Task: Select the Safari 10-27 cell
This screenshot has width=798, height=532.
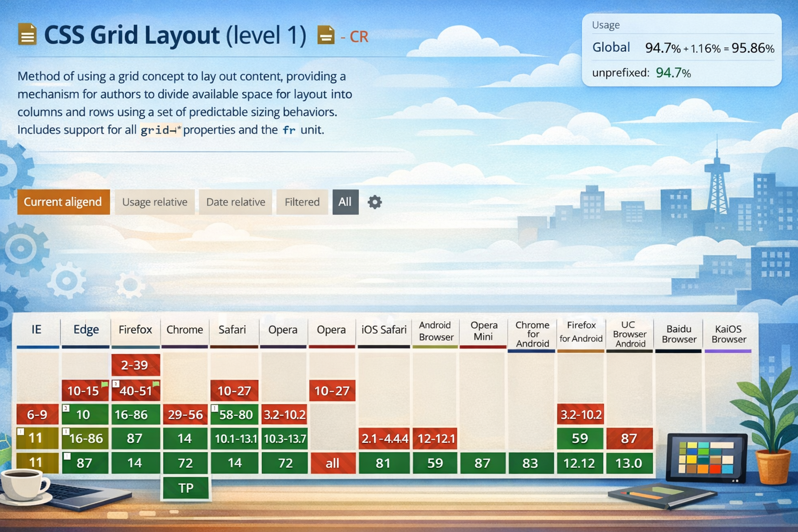Action: click(234, 390)
